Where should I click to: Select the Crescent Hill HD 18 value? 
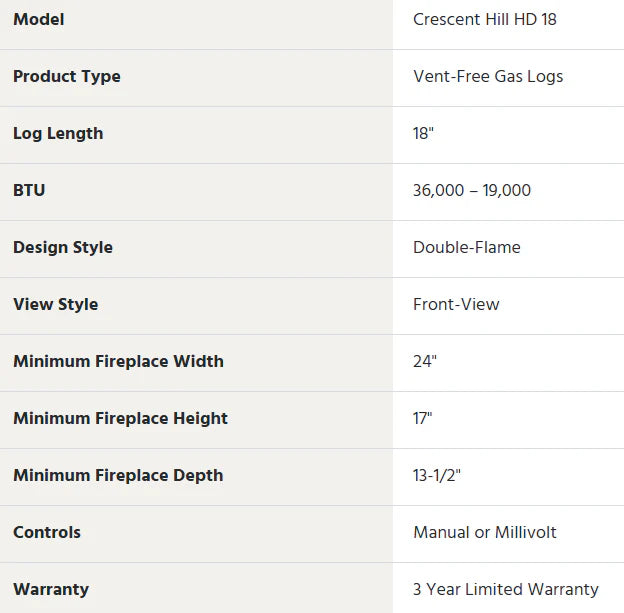(484, 19)
